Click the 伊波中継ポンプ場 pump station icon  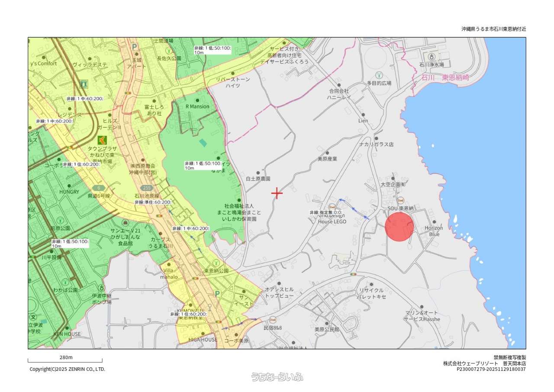click(102, 288)
